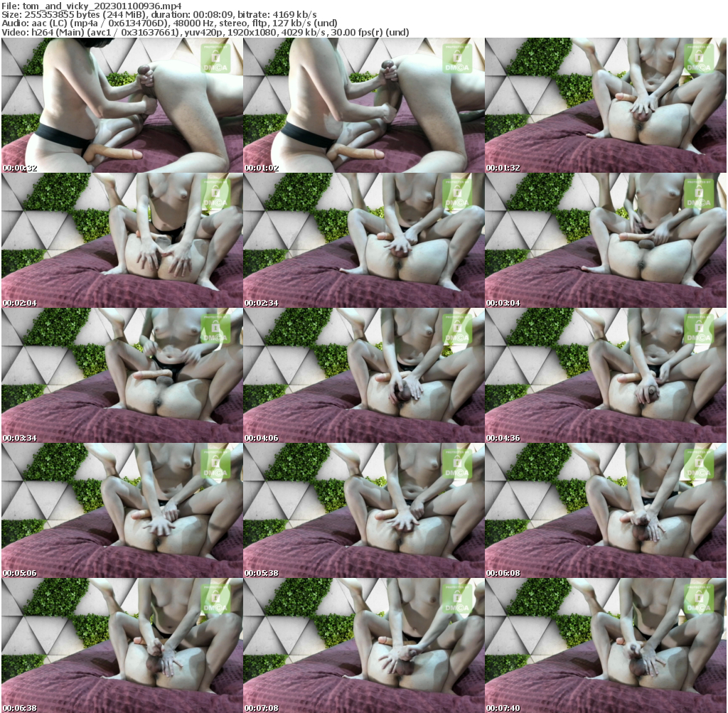Select the frame marked 00:05:38
The image size is (728, 713).
pos(363,510)
